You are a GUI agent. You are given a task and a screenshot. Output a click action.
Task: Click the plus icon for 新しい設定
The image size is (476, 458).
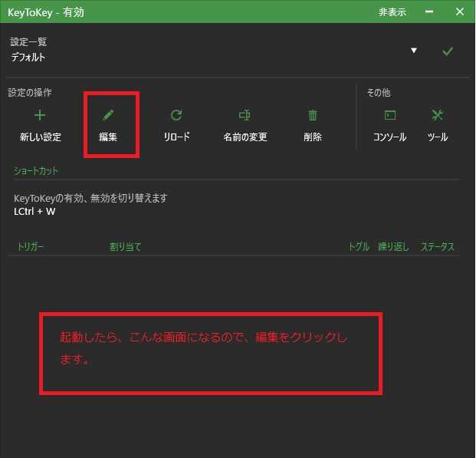coord(40,116)
